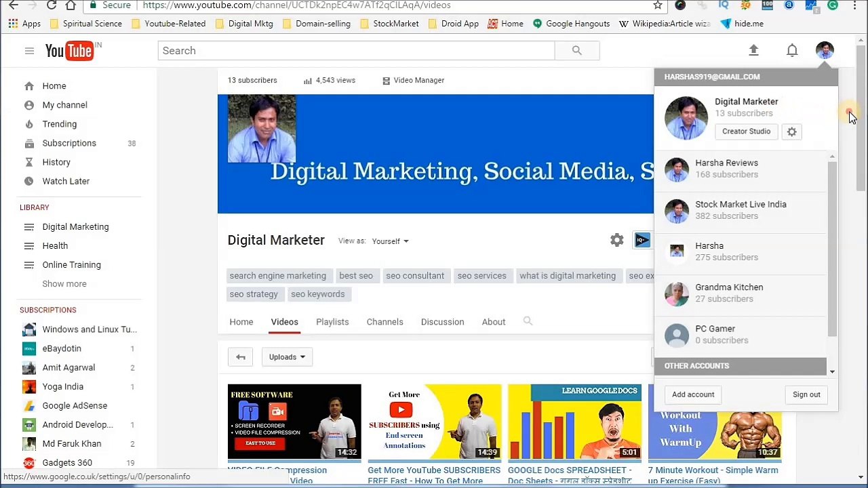Open the hide.me bookmark

pos(742,24)
